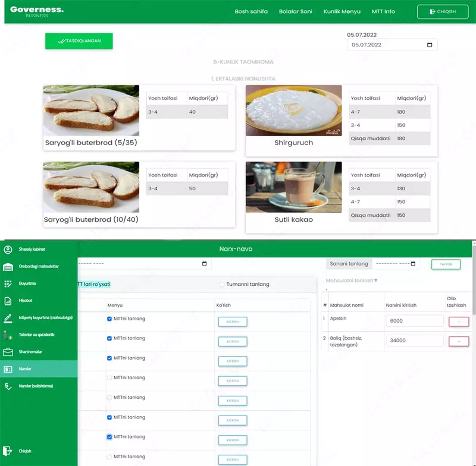Open Bolalar Soni menu item

pyautogui.click(x=296, y=11)
